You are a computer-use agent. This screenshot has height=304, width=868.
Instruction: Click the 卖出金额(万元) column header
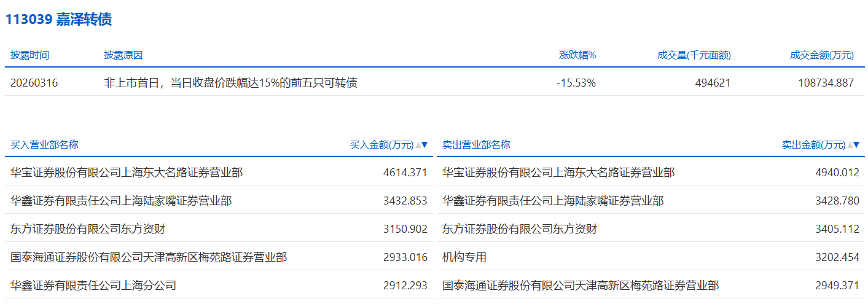[x=814, y=145]
